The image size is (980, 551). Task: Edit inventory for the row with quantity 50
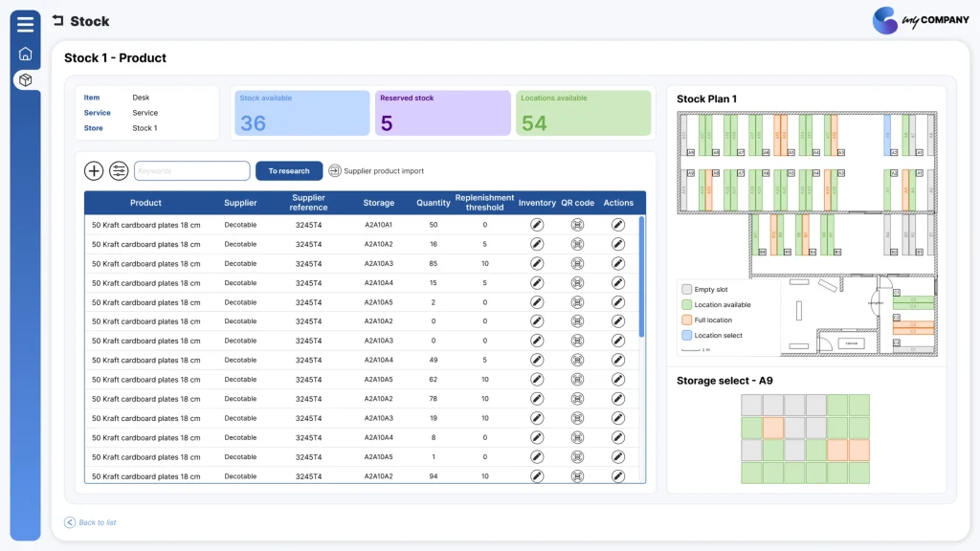(x=537, y=225)
